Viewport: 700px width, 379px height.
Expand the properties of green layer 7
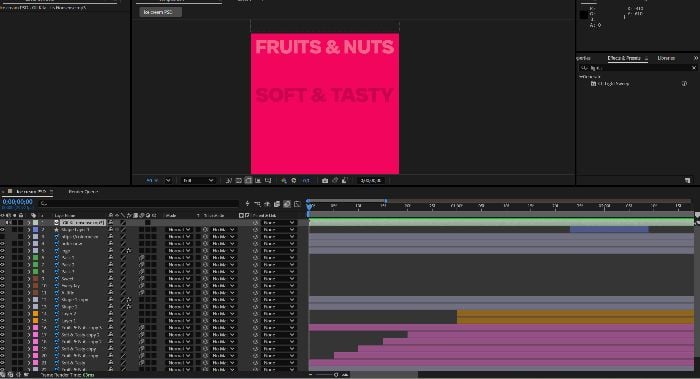[29, 265]
